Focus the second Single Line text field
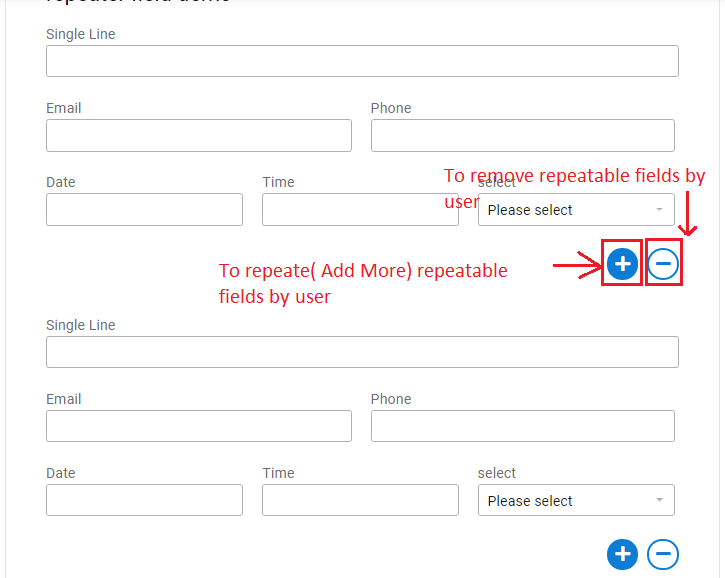Viewport: 725px width, 578px height. [362, 352]
